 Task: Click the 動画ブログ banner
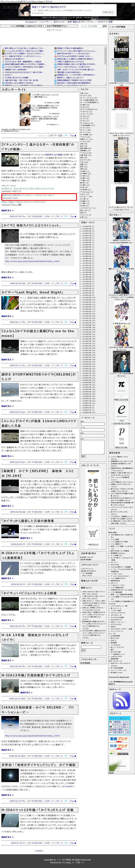tap(119, 739)
